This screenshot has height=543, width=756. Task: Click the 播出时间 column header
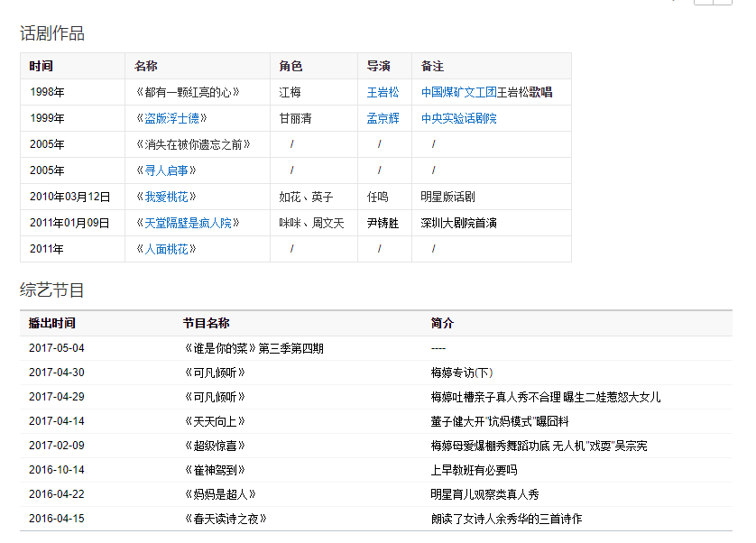[51, 323]
